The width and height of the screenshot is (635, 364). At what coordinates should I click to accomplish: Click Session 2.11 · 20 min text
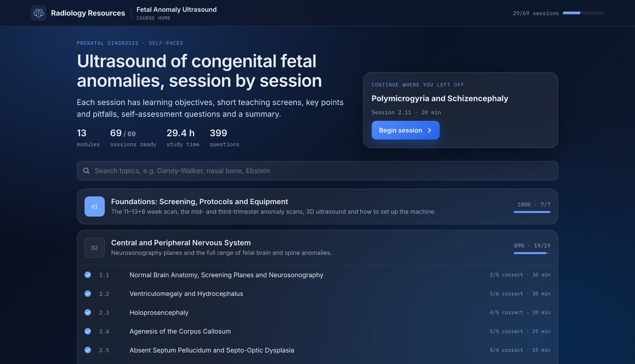coord(406,113)
